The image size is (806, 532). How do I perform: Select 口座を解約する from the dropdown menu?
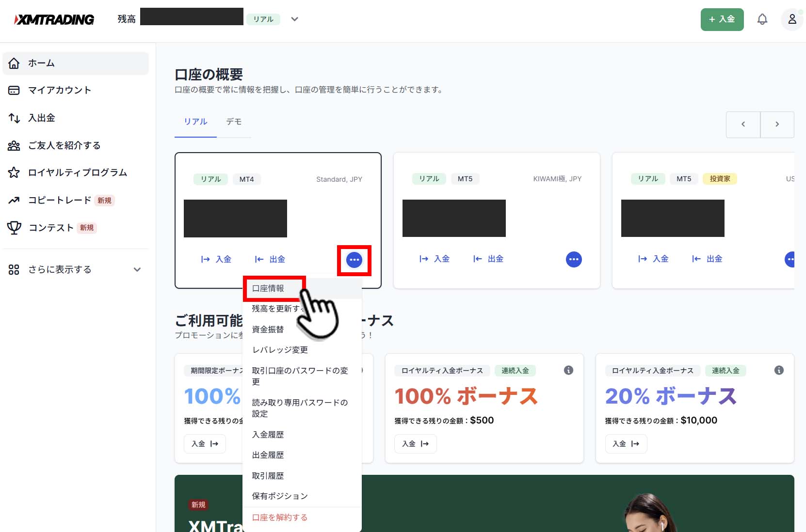(x=302, y=517)
